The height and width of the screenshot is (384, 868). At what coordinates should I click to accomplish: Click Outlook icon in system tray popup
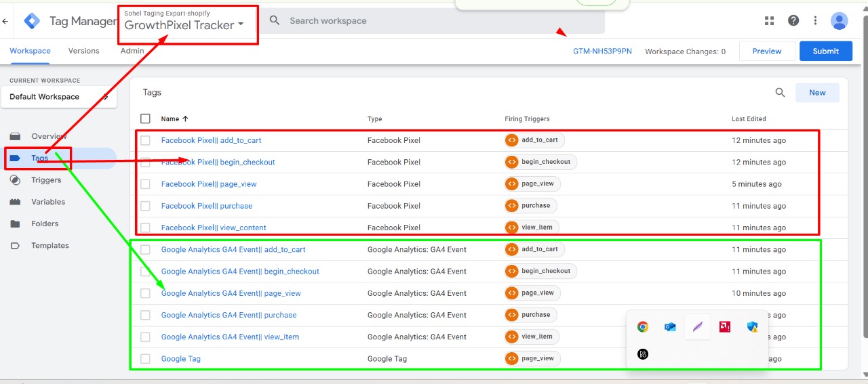[670, 326]
